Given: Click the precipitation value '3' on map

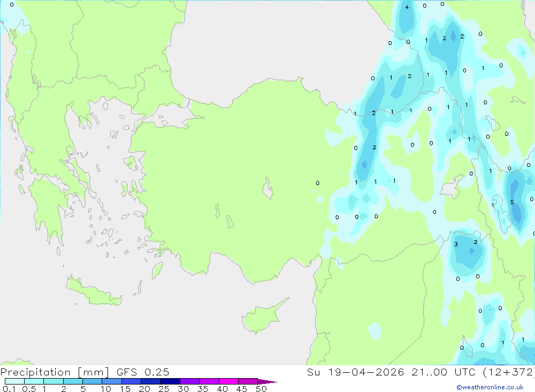Looking at the screenshot, I should (456, 244).
